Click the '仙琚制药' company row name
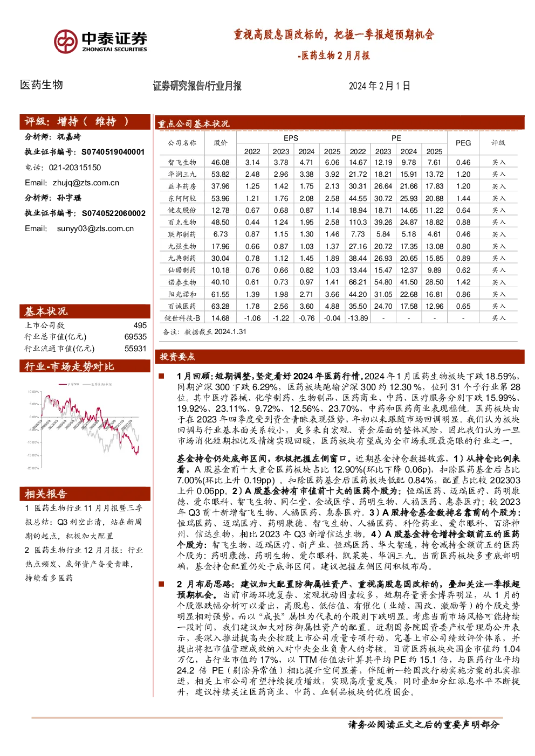The width and height of the screenshot is (535, 756). pyautogui.click(x=182, y=270)
